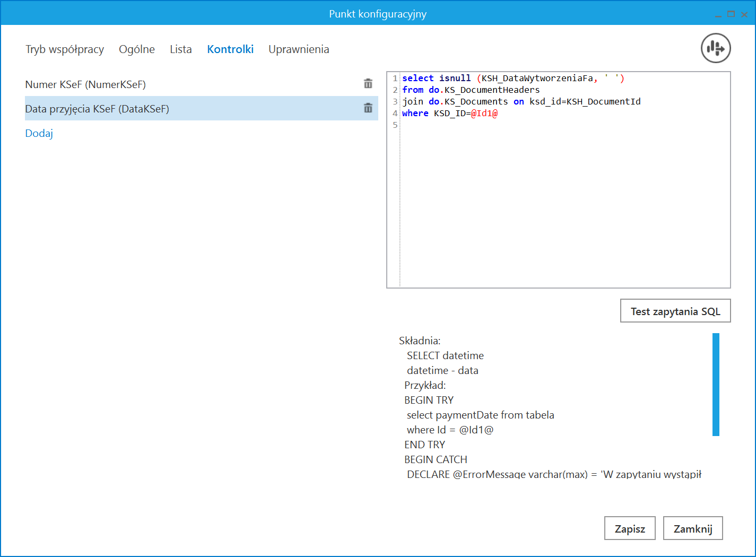Run Test zapytania SQL
Screen dimensions: 756x557
click(675, 311)
